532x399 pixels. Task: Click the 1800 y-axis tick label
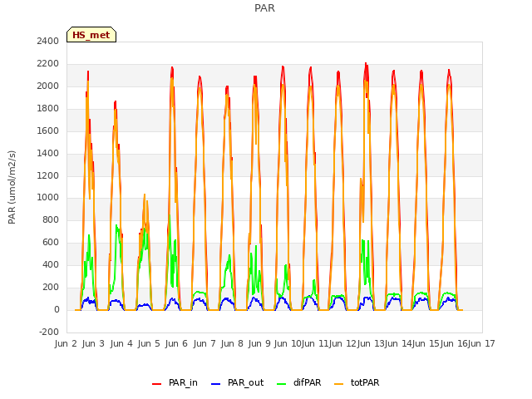click(48, 108)
